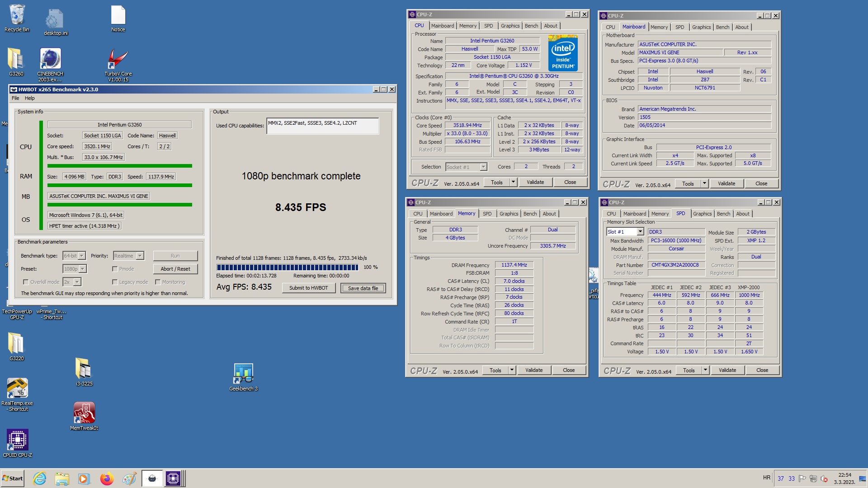
Task: Toggle the Pmode checkbox
Action: pyautogui.click(x=115, y=269)
